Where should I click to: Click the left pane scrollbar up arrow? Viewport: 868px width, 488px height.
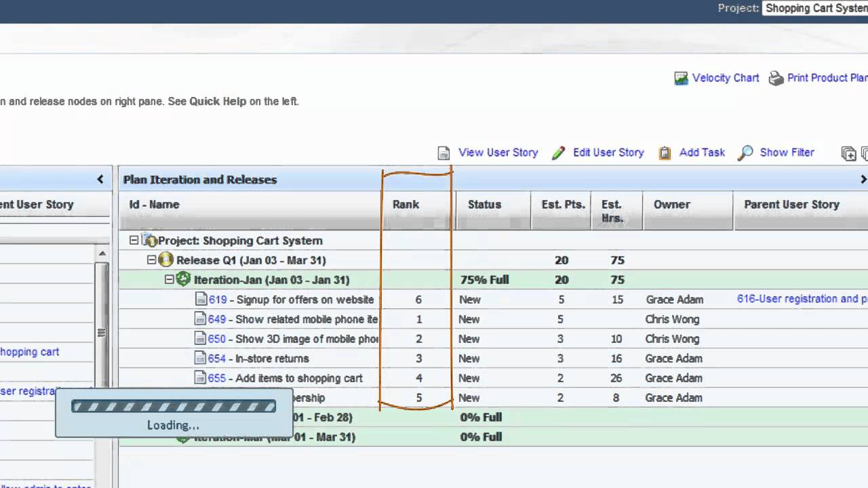(x=102, y=253)
